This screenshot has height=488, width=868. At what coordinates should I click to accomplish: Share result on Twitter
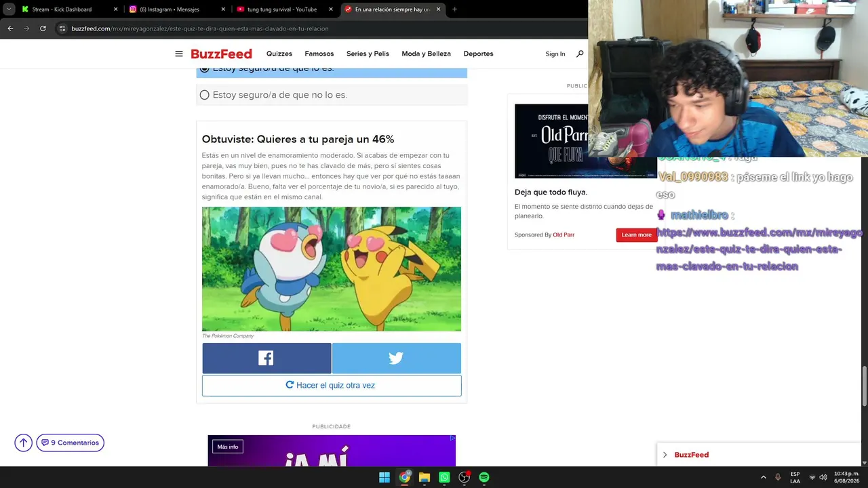tap(397, 359)
